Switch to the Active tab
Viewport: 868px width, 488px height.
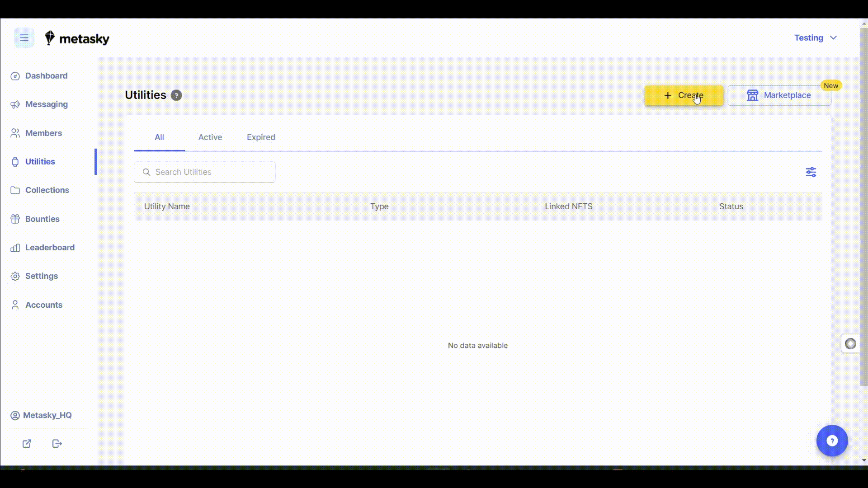coord(210,137)
